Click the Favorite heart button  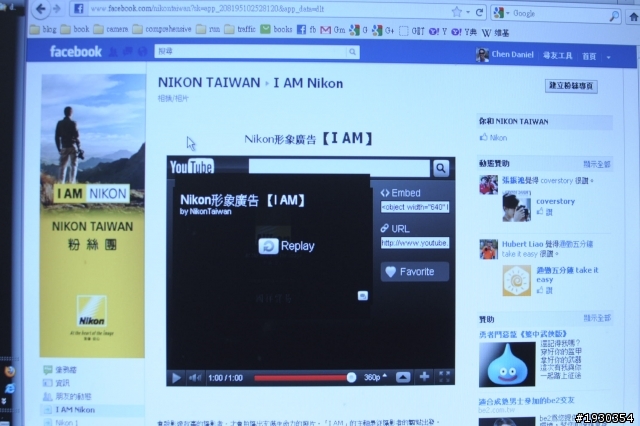click(x=415, y=271)
